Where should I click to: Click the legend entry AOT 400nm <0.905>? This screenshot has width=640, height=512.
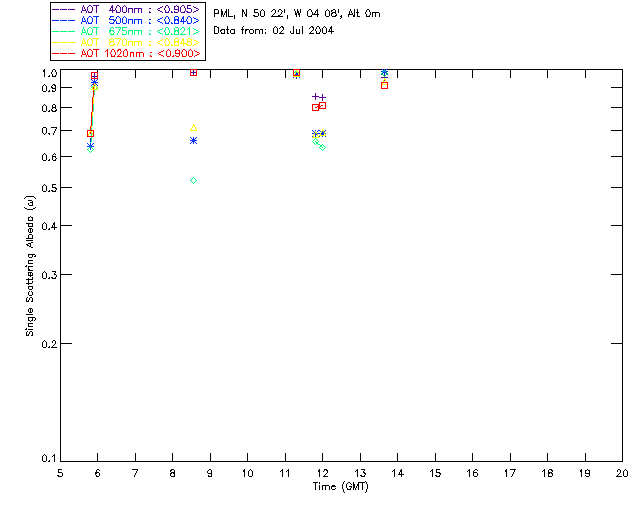tap(126, 9)
